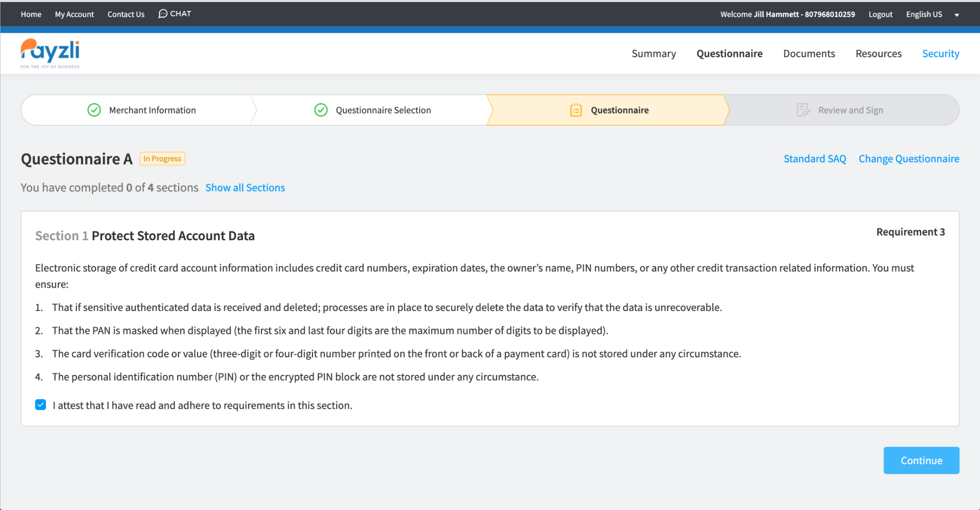The image size is (980, 510).
Task: Click Merchant Information green checkmark icon
Action: coord(94,110)
